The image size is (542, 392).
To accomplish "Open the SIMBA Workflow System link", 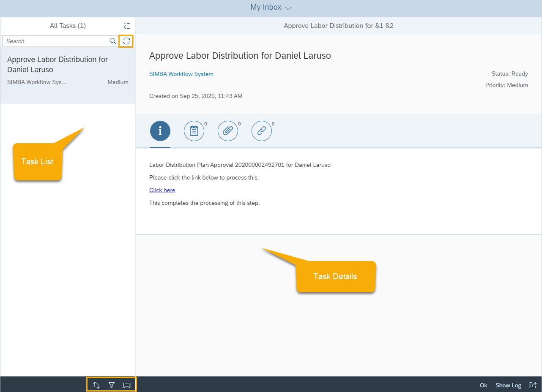I will coord(181,74).
